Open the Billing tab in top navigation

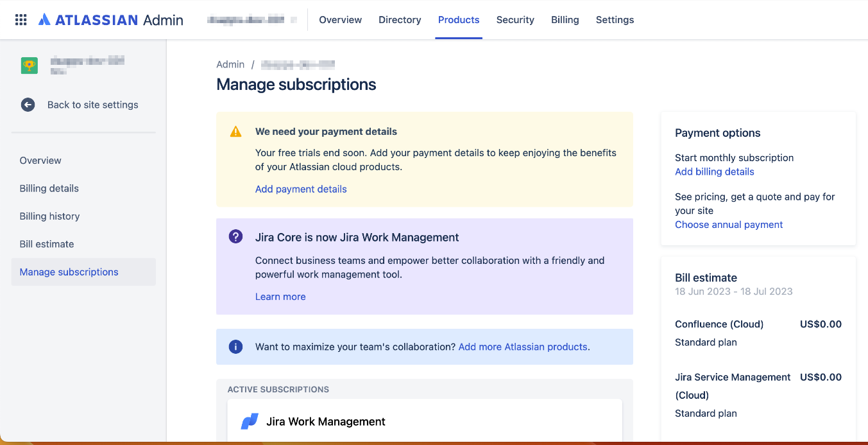pyautogui.click(x=565, y=20)
